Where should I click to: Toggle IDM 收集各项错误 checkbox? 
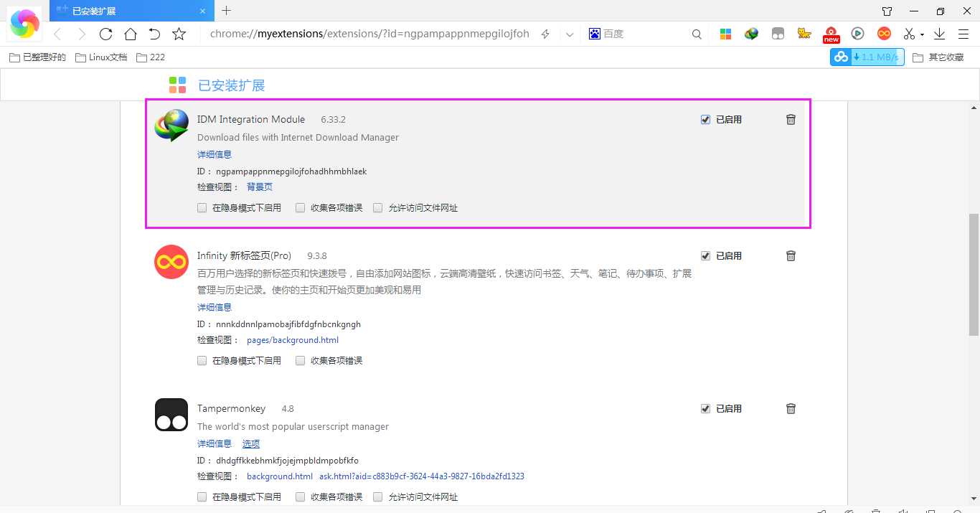point(301,208)
